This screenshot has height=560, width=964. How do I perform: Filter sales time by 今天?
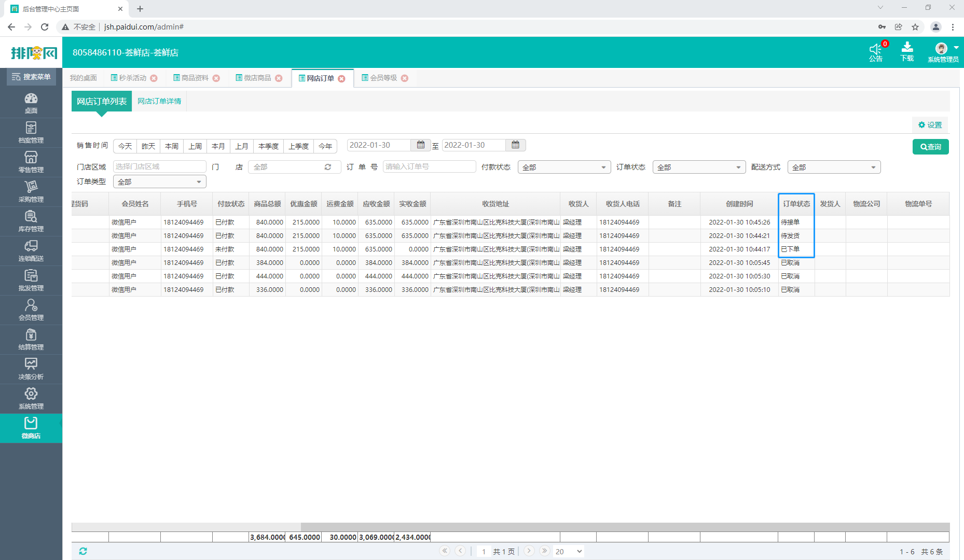point(125,146)
